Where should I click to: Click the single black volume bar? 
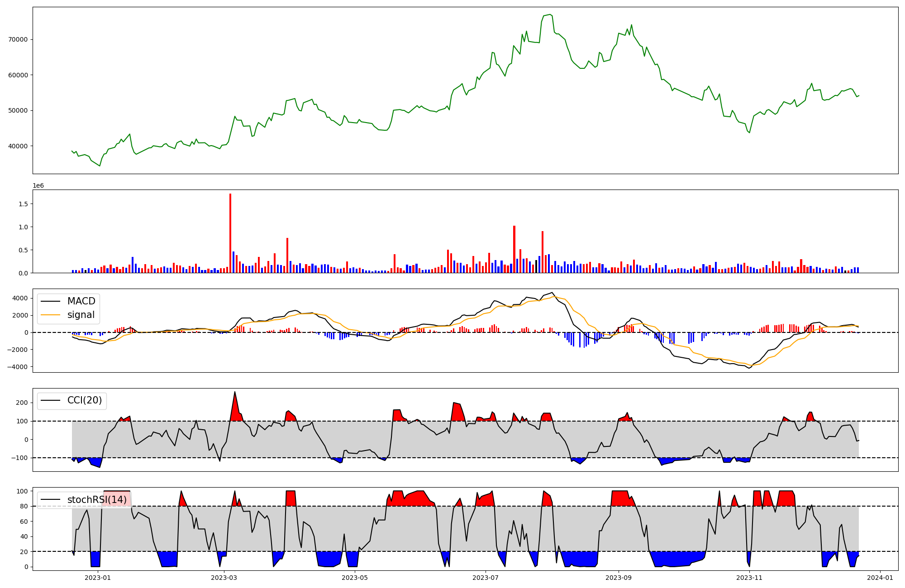[536, 266]
